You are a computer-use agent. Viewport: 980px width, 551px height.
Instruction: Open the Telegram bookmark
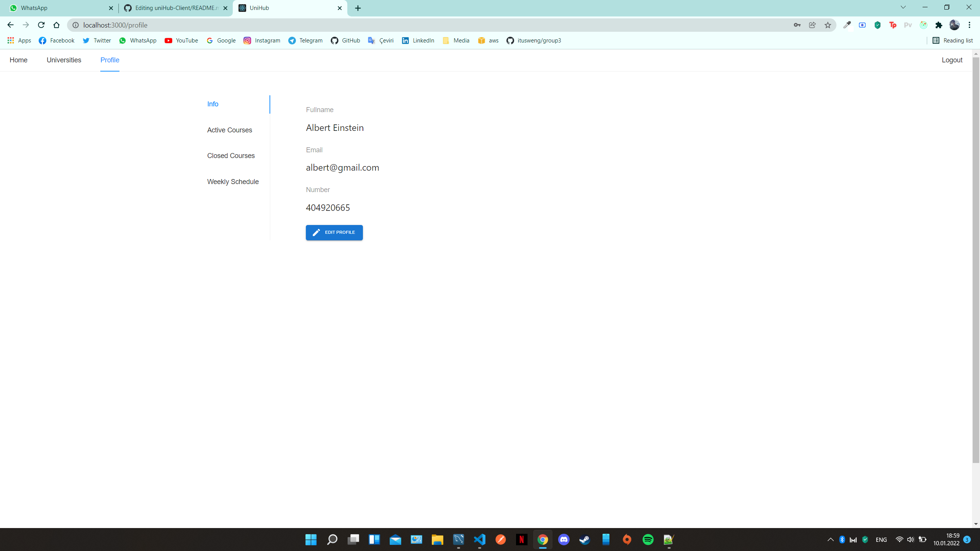coord(305,40)
